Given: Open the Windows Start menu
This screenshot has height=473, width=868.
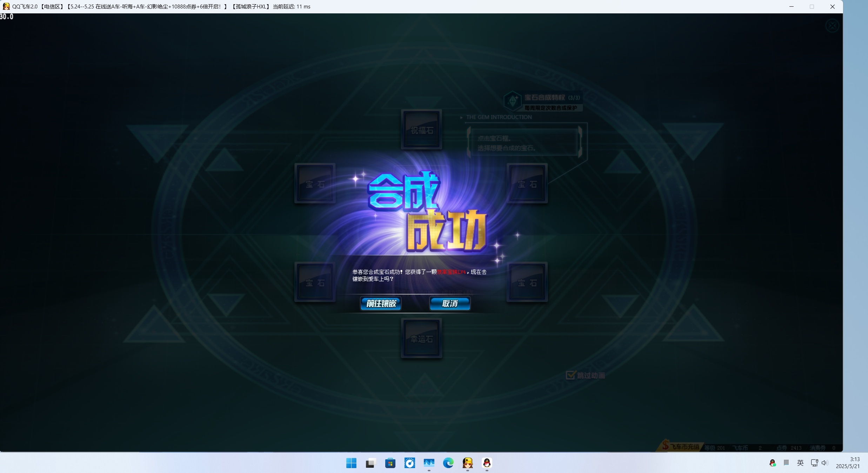Looking at the screenshot, I should point(351,463).
